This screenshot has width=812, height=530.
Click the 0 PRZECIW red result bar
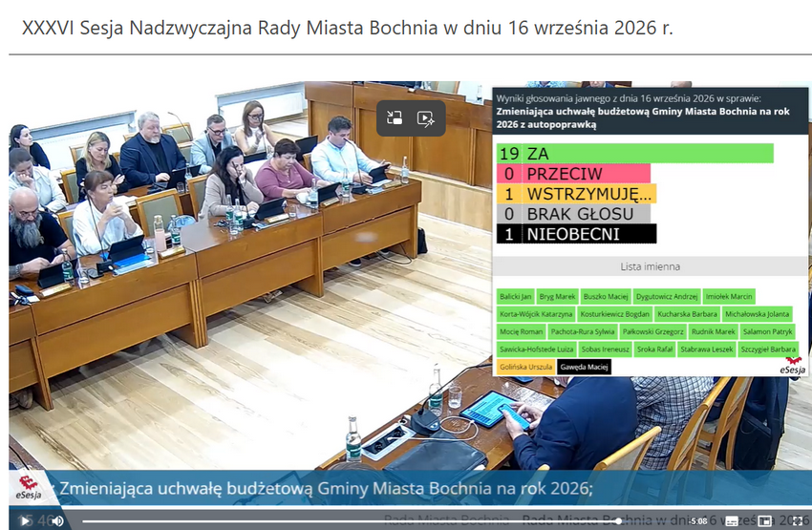click(573, 174)
